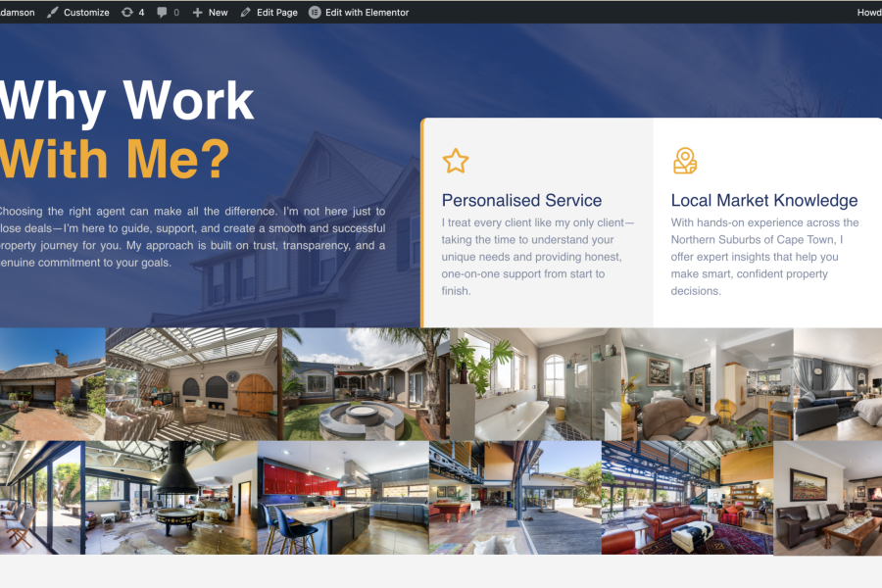
Task: Click the Why Work With Me heading
Action: coord(126,127)
